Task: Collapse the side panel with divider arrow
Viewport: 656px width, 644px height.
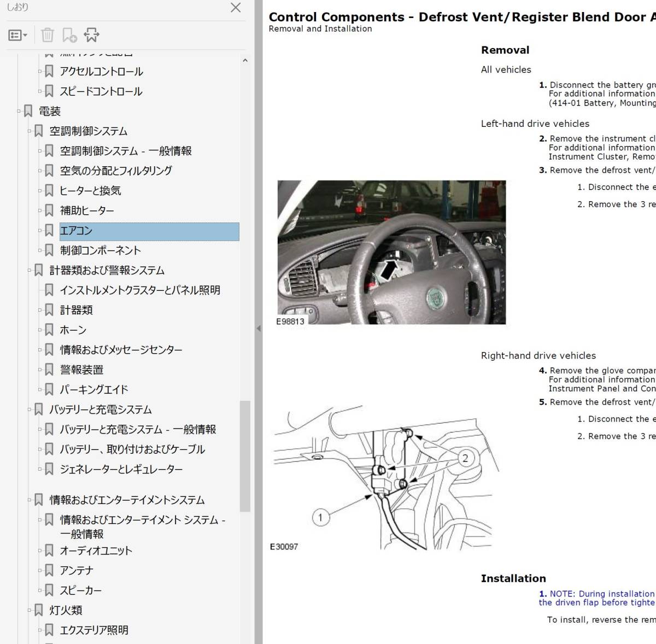Action: click(259, 329)
